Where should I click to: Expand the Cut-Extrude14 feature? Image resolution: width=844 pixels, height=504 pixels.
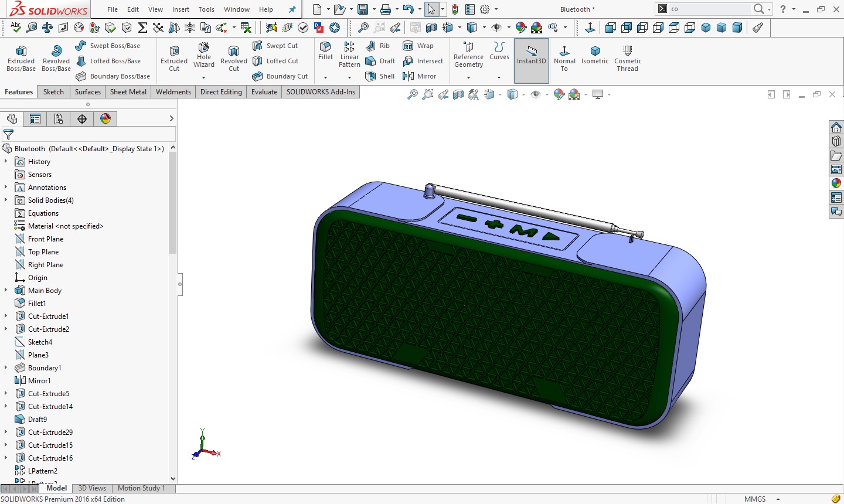pyautogui.click(x=6, y=407)
